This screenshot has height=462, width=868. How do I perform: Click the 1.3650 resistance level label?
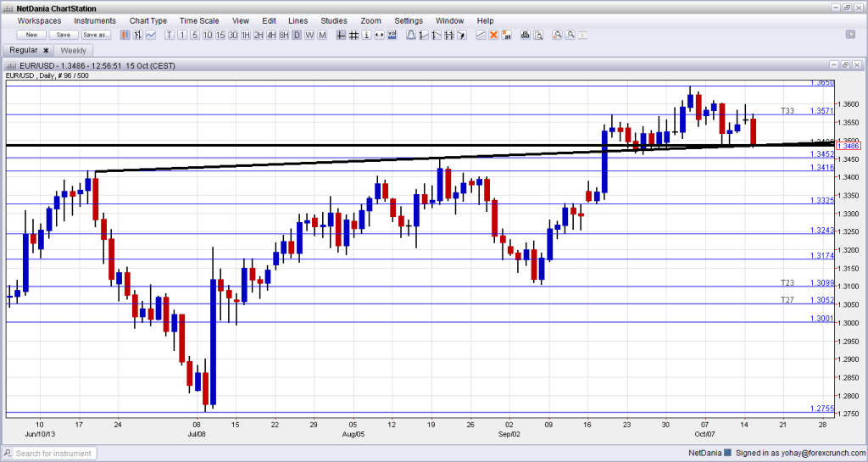822,82
